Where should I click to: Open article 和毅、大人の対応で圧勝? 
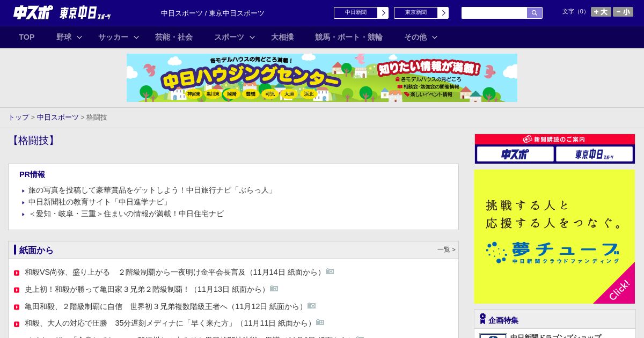click(x=170, y=323)
